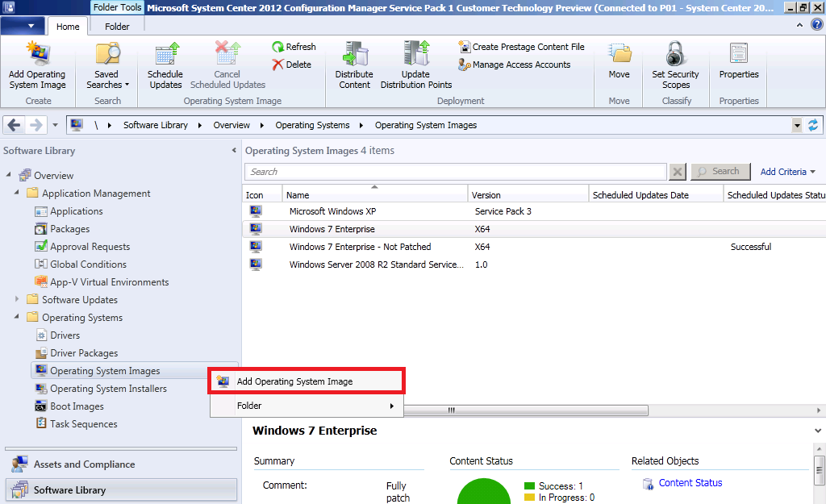
Task: Click the Search button
Action: coord(720,172)
